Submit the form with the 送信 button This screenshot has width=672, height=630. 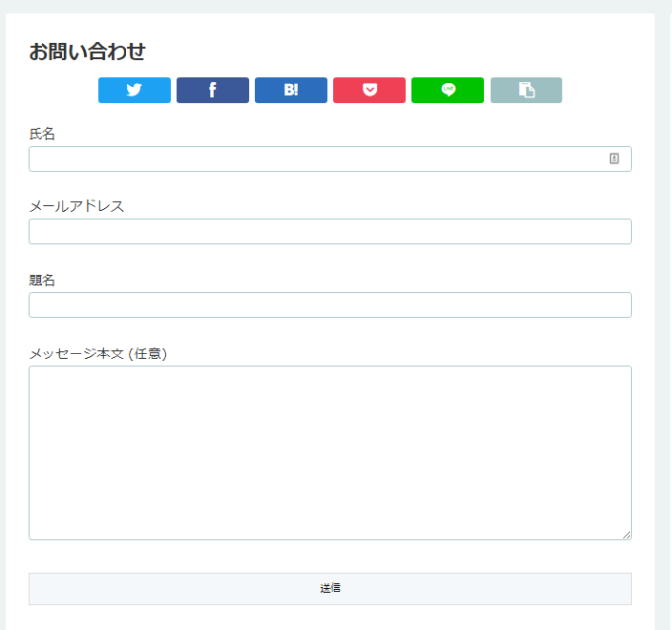point(330,589)
